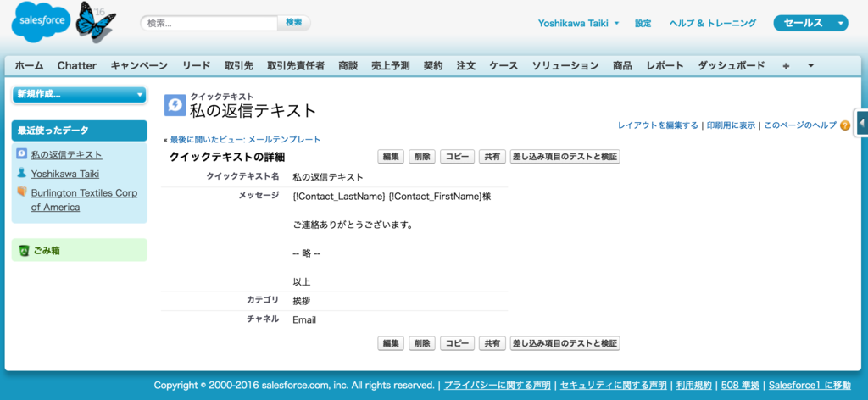Expand the collapsed right sidebar arrow handle
The height and width of the screenshot is (400, 868).
click(861, 122)
